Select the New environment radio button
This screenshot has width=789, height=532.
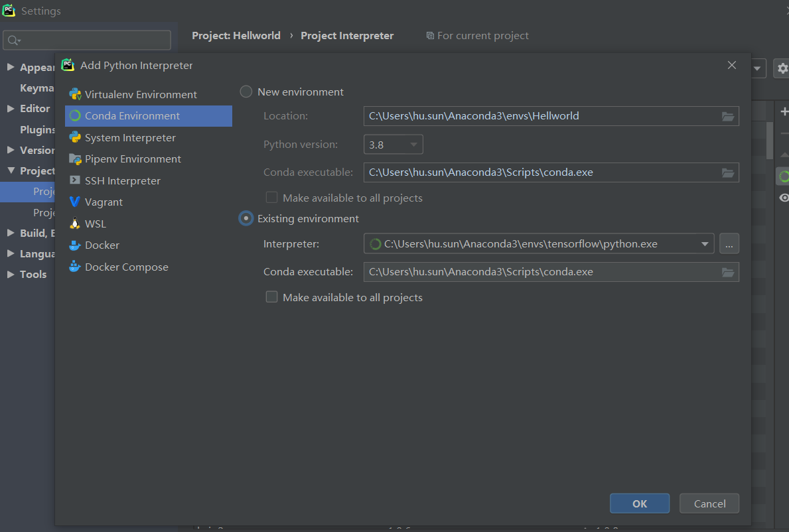pos(246,92)
